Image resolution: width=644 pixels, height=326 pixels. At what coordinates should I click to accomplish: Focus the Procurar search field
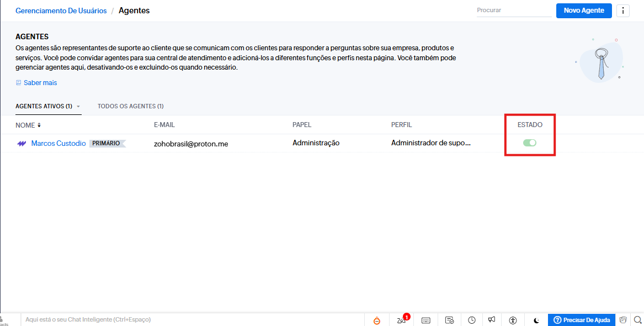point(513,10)
